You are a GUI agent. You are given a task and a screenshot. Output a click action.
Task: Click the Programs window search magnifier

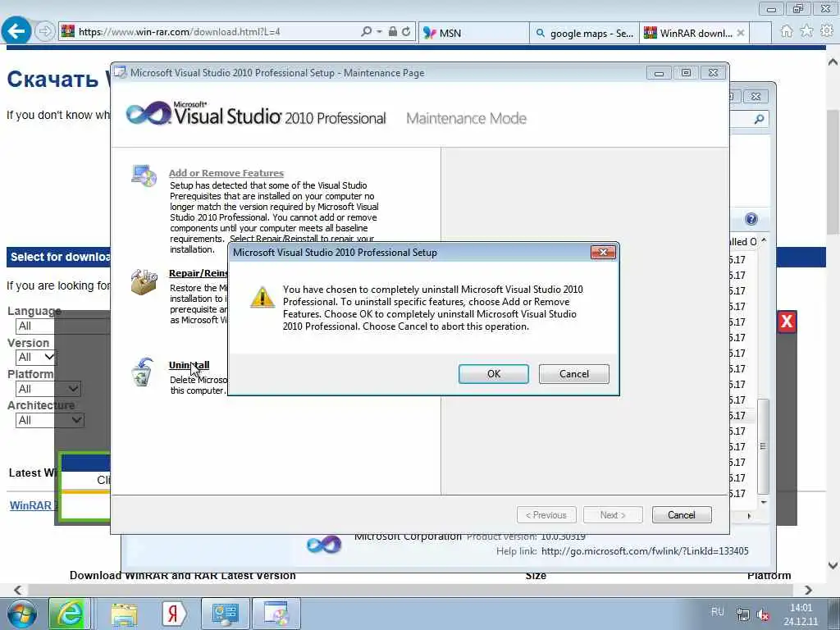(759, 119)
